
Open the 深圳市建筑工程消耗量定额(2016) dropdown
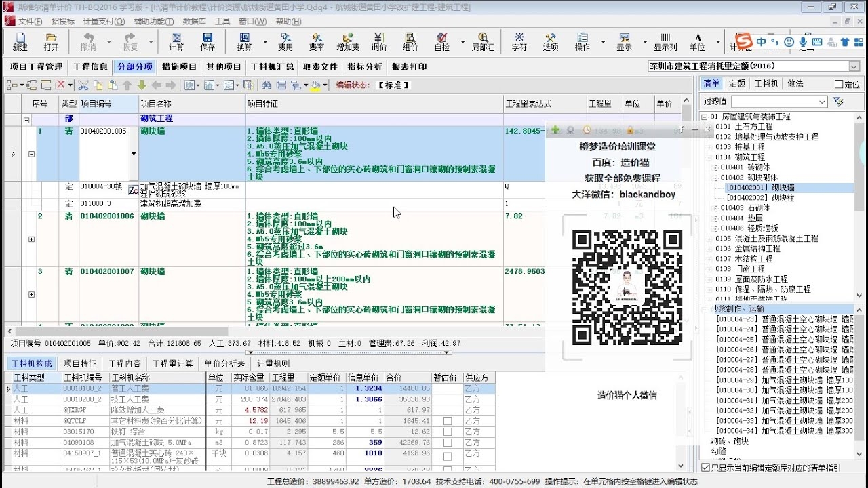coord(854,66)
